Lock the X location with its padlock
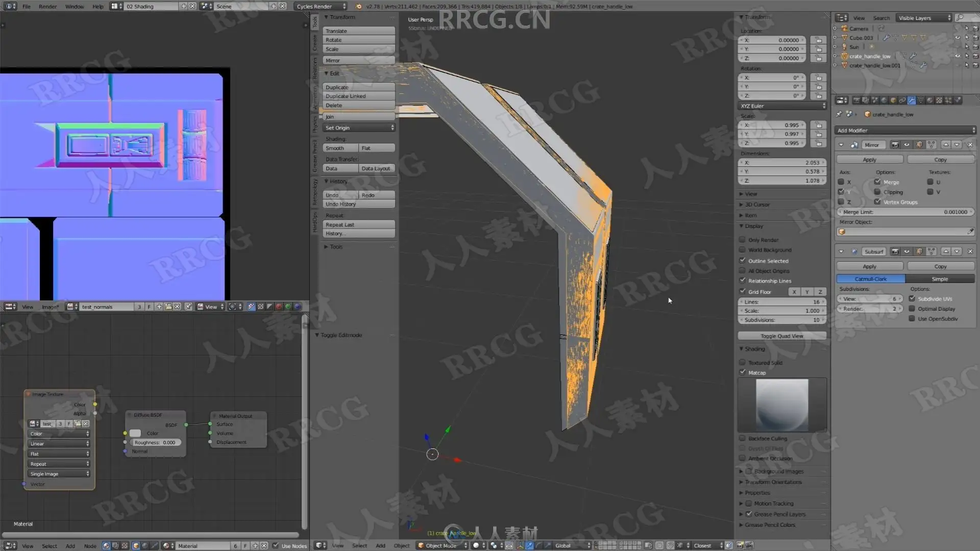980x551 pixels. [x=819, y=40]
